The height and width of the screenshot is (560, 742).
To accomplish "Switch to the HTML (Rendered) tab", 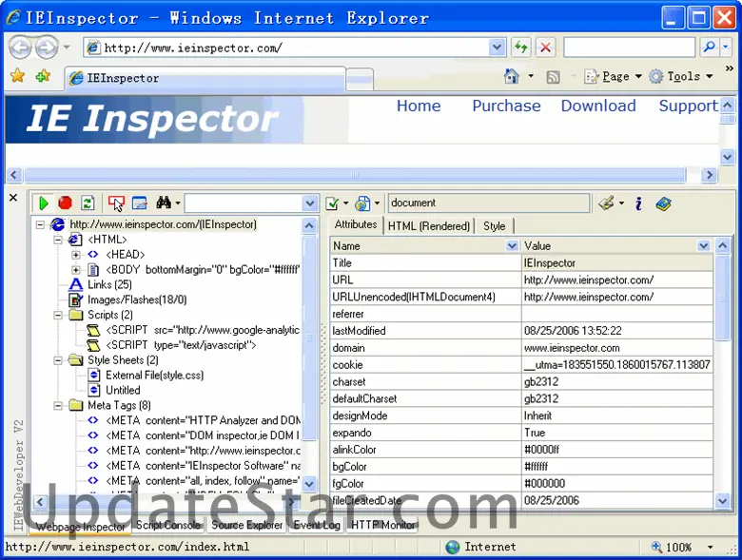I will (429, 226).
